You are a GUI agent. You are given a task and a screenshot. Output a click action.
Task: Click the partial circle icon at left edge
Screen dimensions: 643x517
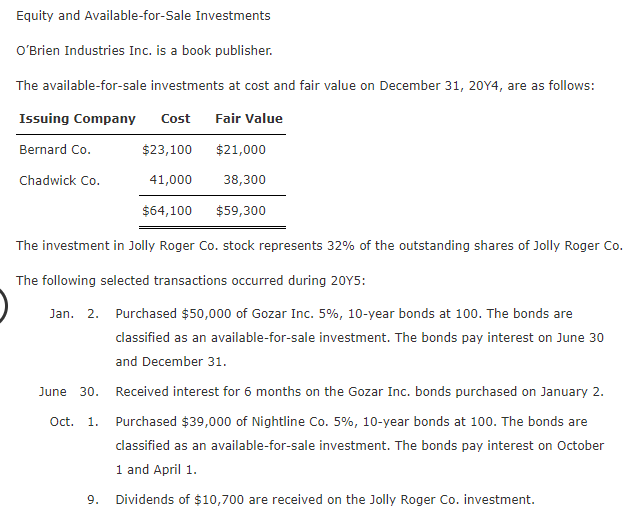[x=3, y=306]
